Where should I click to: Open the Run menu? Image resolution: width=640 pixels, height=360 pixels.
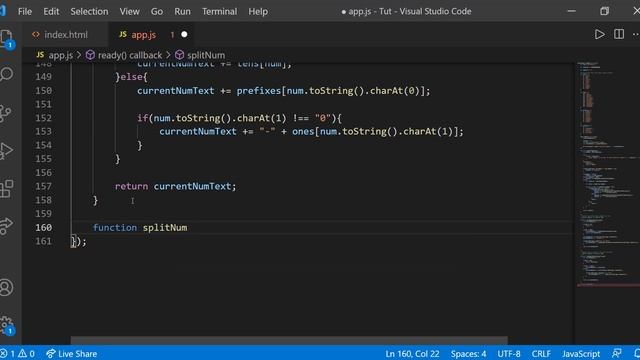[182, 11]
